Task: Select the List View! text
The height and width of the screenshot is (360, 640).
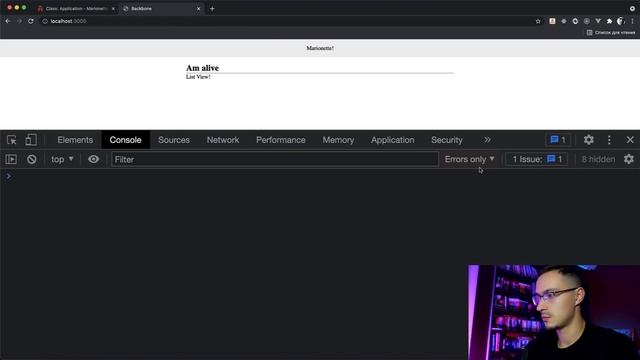Action: 198,77
